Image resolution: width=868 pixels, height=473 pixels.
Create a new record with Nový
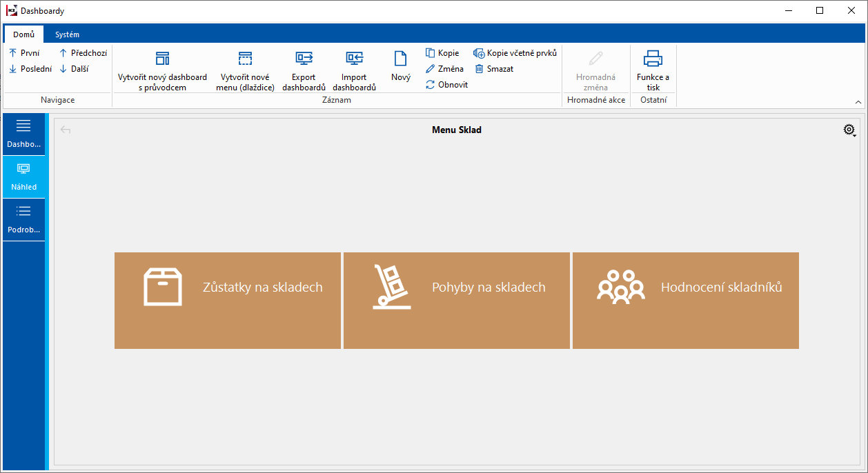click(x=401, y=66)
